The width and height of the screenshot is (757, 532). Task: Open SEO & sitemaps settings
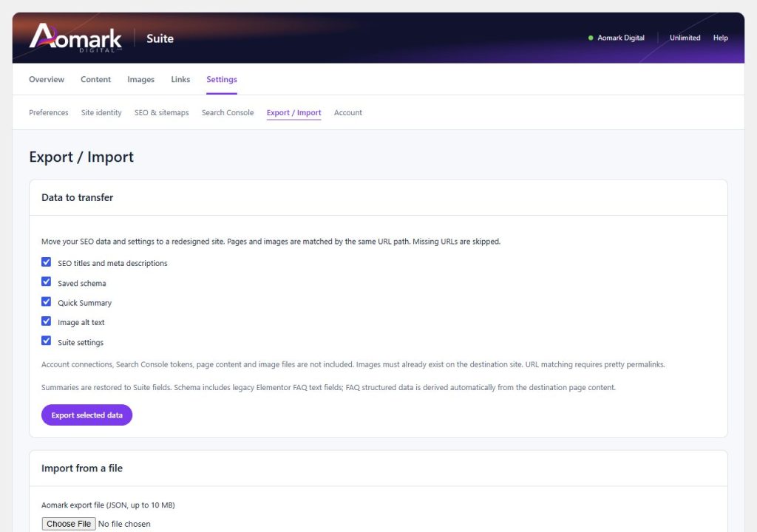click(162, 112)
